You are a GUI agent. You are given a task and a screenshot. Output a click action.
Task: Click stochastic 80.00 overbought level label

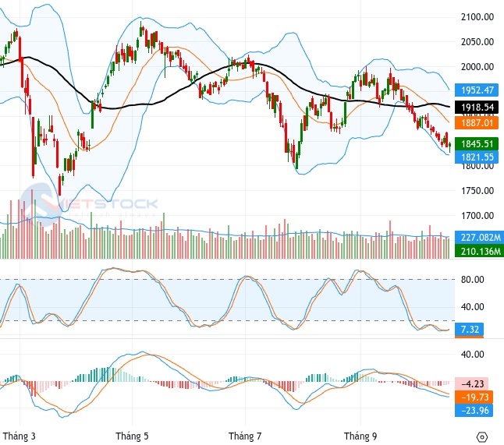click(472, 279)
